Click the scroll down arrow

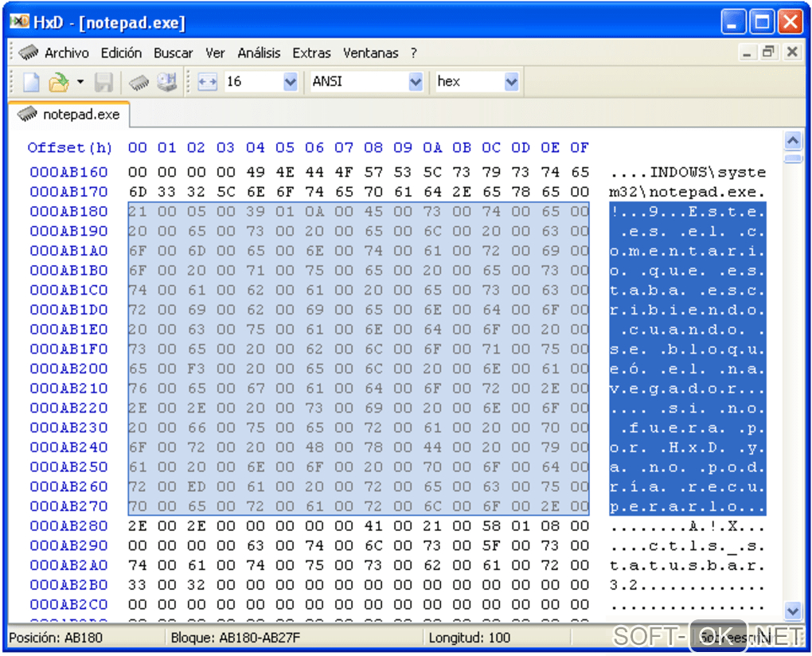[x=793, y=611]
